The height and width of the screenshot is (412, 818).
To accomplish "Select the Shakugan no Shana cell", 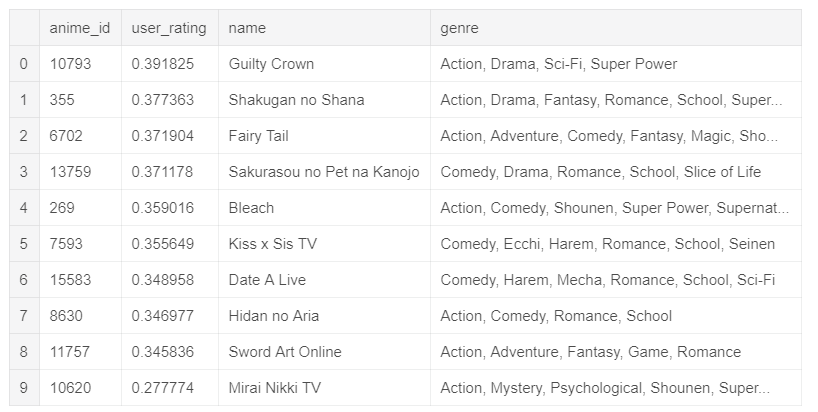I will point(296,100).
